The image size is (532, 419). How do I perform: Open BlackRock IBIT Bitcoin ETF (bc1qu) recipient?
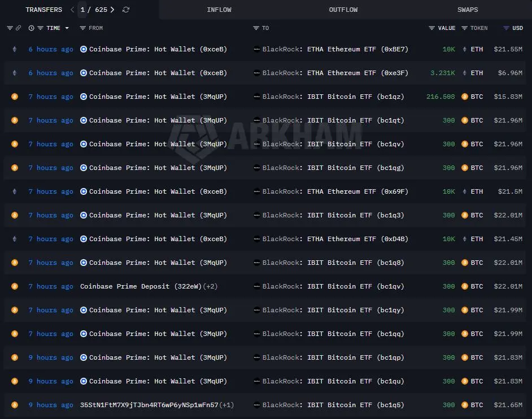point(333,381)
